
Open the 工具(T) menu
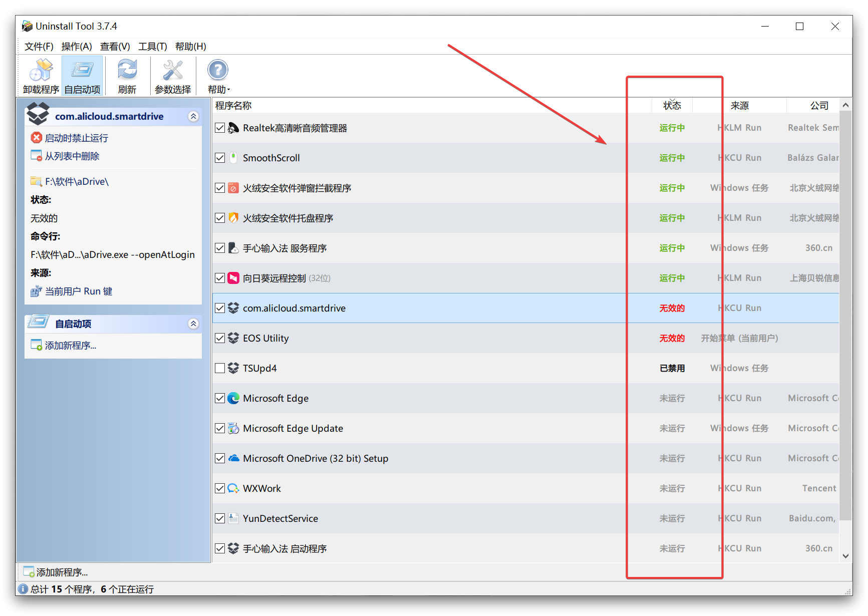[x=153, y=46]
